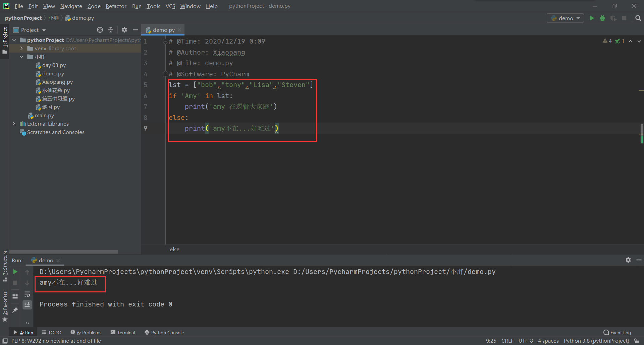Open the Refactor menu
This screenshot has width=644, height=345.
(x=116, y=6)
